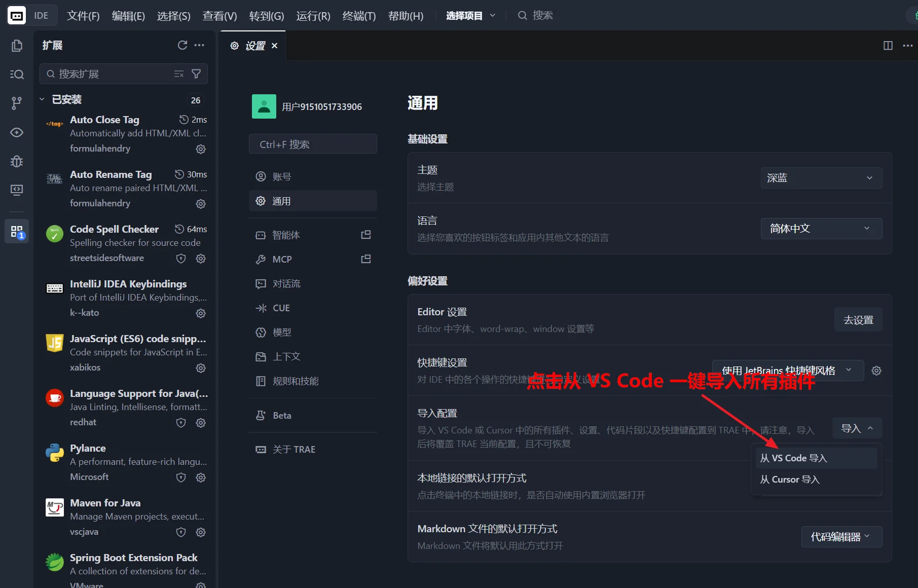Open the 运行(R) menu
The width and height of the screenshot is (918, 588).
313,16
